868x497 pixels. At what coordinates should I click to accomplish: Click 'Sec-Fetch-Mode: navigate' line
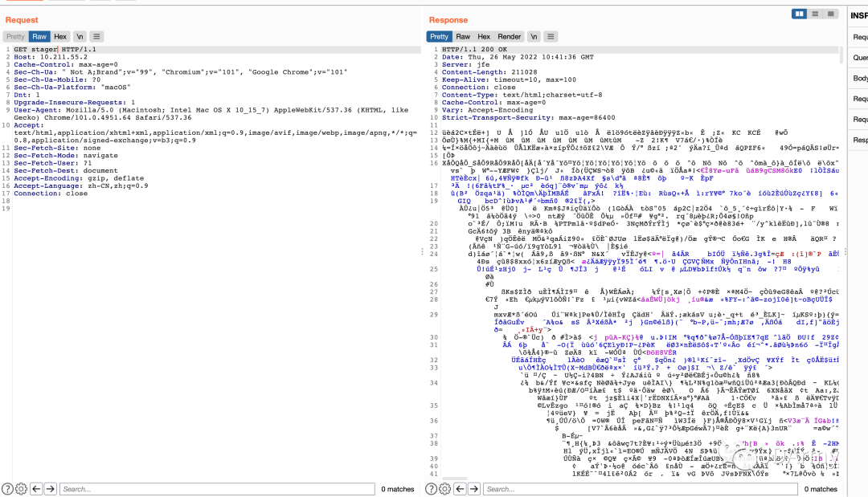pyautogui.click(x=66, y=155)
